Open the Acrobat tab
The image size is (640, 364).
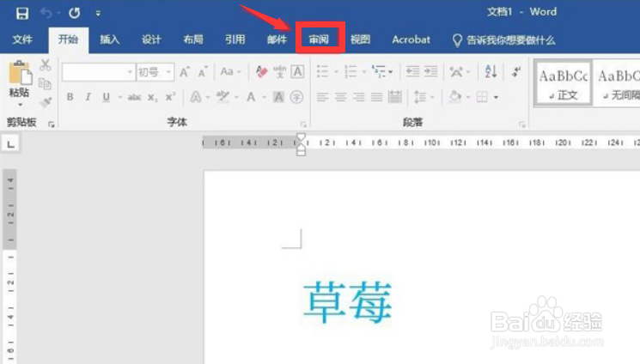(411, 39)
